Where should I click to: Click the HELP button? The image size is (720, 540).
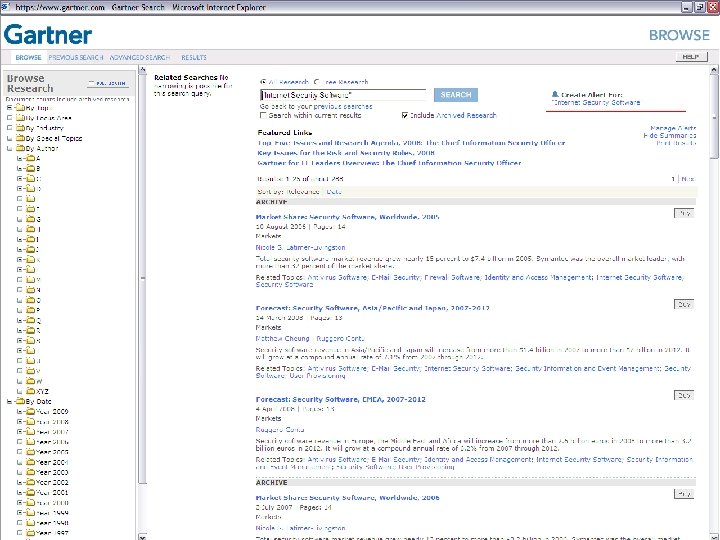tap(691, 56)
